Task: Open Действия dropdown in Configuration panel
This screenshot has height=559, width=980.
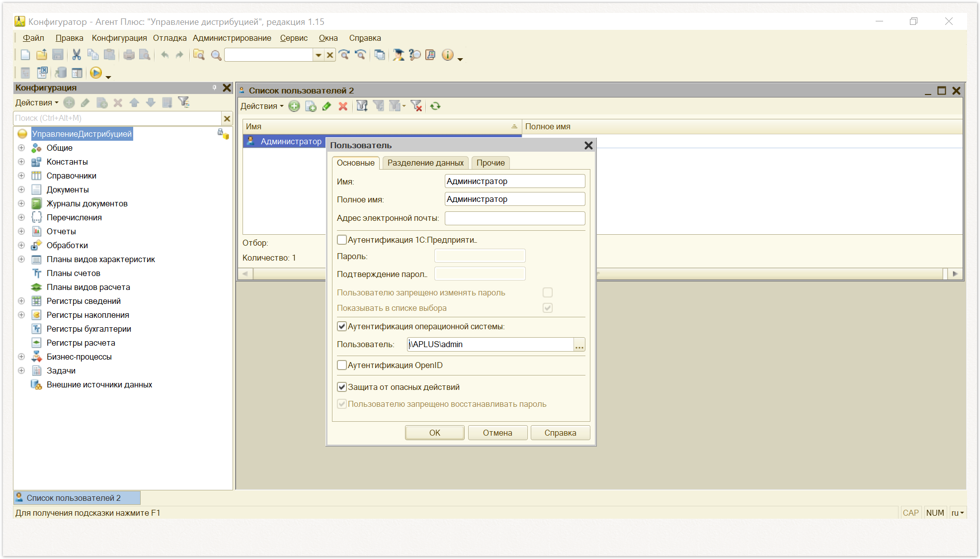Action: click(37, 102)
